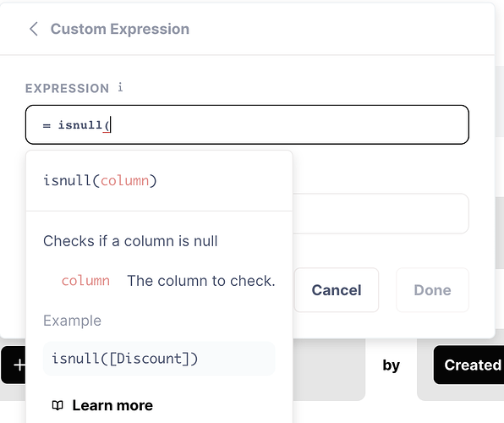The image size is (504, 423).
Task: Focus the expression input containing isnull(
Action: [x=247, y=124]
